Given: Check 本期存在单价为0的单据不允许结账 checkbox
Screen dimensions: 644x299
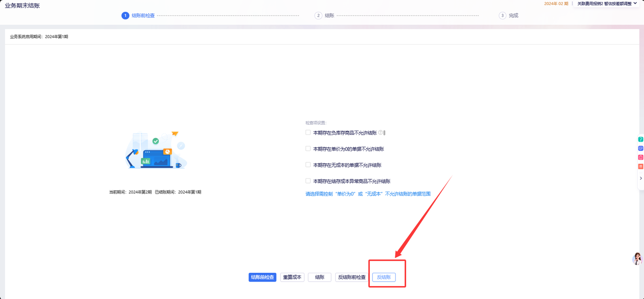Looking at the screenshot, I should tap(308, 149).
